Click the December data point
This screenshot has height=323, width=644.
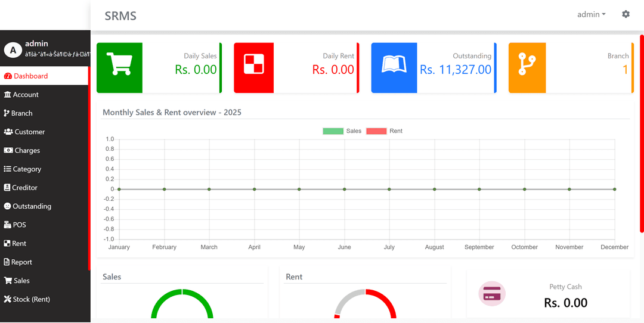coord(614,189)
